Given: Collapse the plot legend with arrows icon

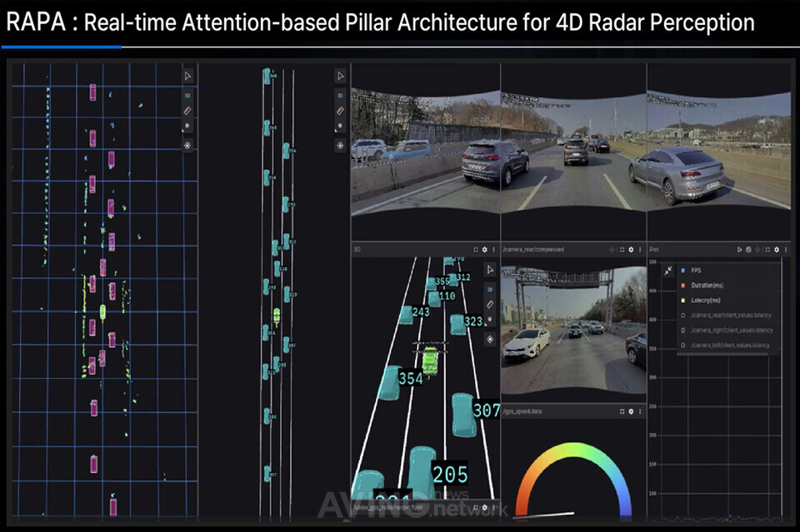Looking at the screenshot, I should coord(667,271).
